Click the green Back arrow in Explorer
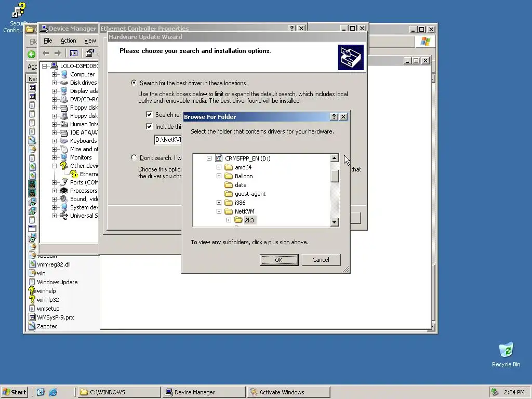 pos(32,54)
